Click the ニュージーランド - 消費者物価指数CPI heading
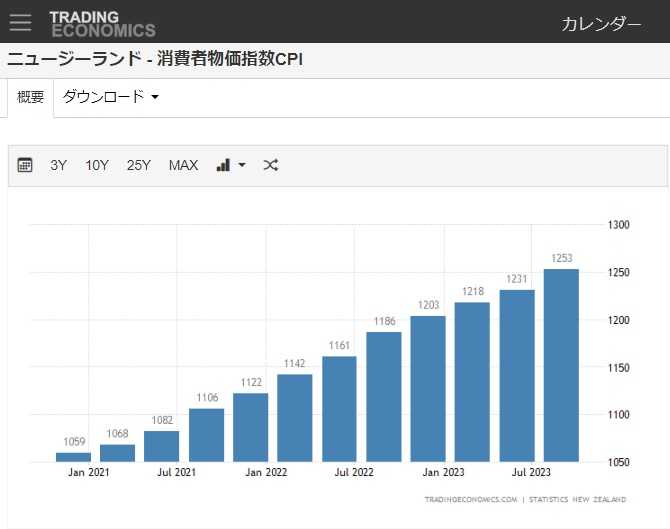Viewport: 670px width, 529px height. pos(155,59)
